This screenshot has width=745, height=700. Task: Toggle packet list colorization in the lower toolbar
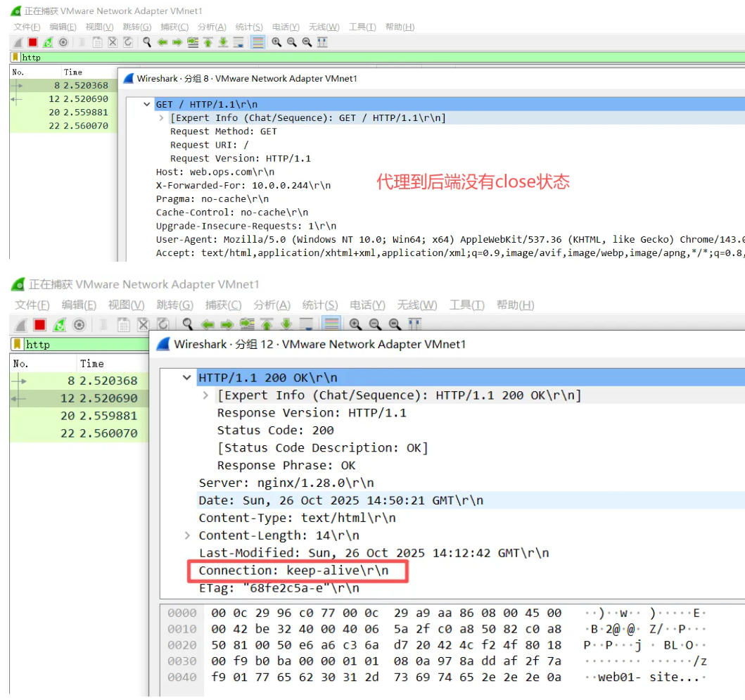click(x=331, y=324)
